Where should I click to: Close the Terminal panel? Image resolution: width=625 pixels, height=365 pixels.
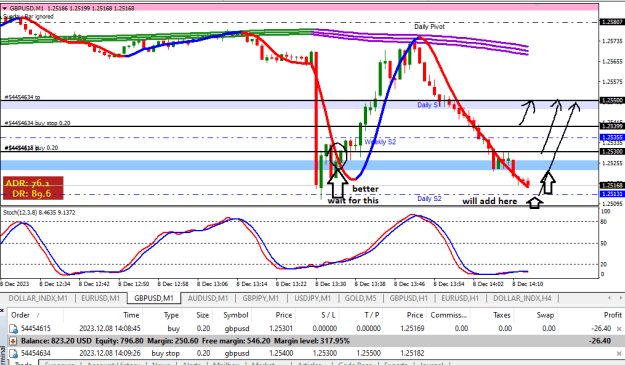tap(2, 310)
